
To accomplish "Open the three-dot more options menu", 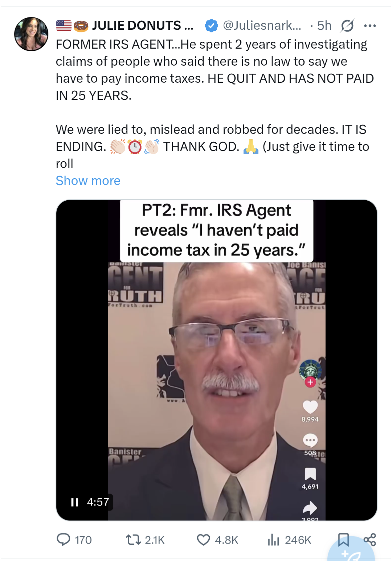I will [x=370, y=25].
